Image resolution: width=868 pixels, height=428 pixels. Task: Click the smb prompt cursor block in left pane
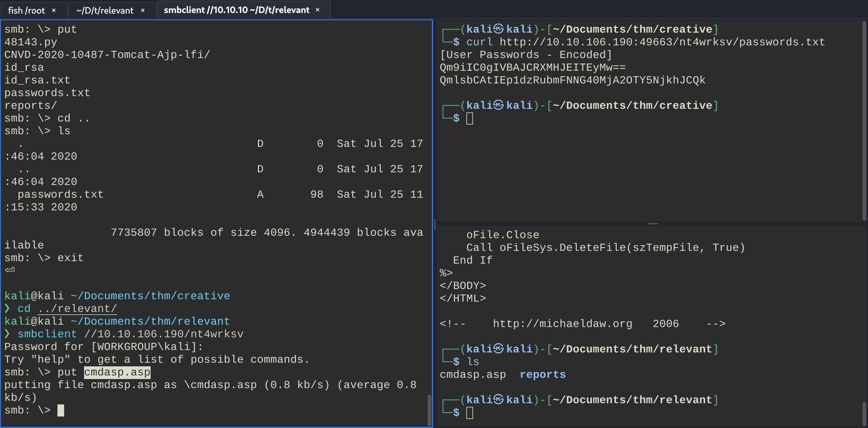(x=61, y=410)
